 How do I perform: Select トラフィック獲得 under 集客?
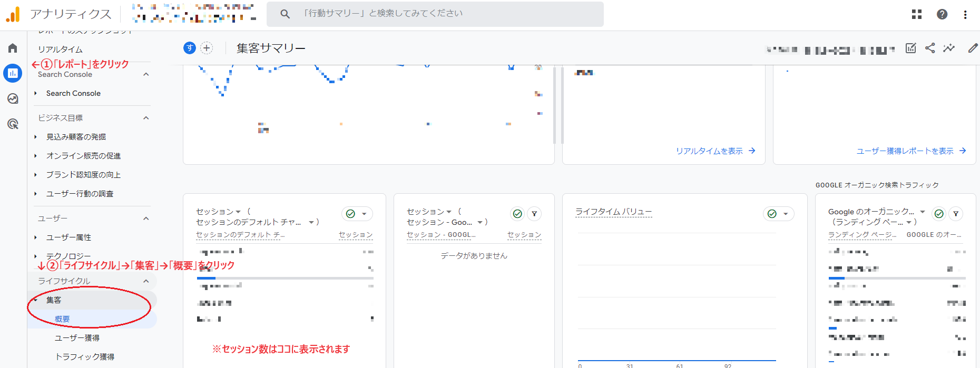[85, 357]
